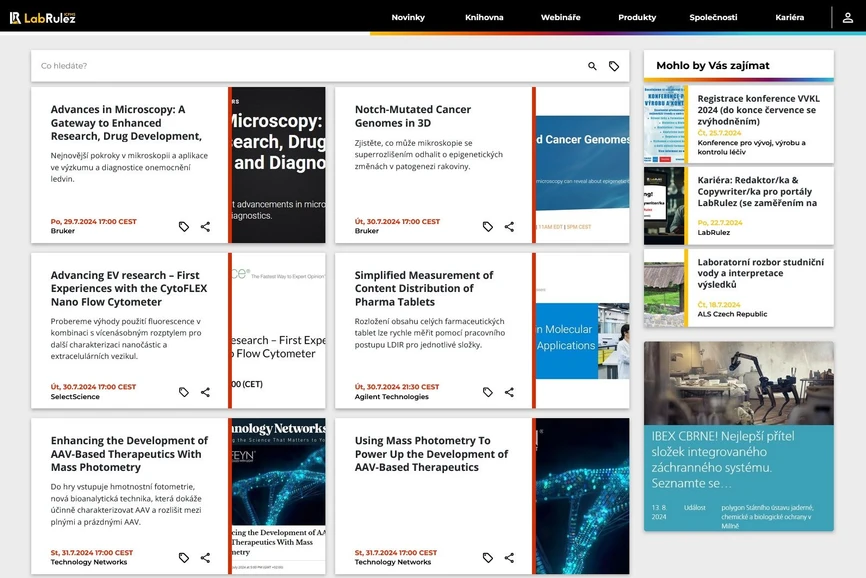Click 'SelectScience' organizer label

pyautogui.click(x=75, y=396)
